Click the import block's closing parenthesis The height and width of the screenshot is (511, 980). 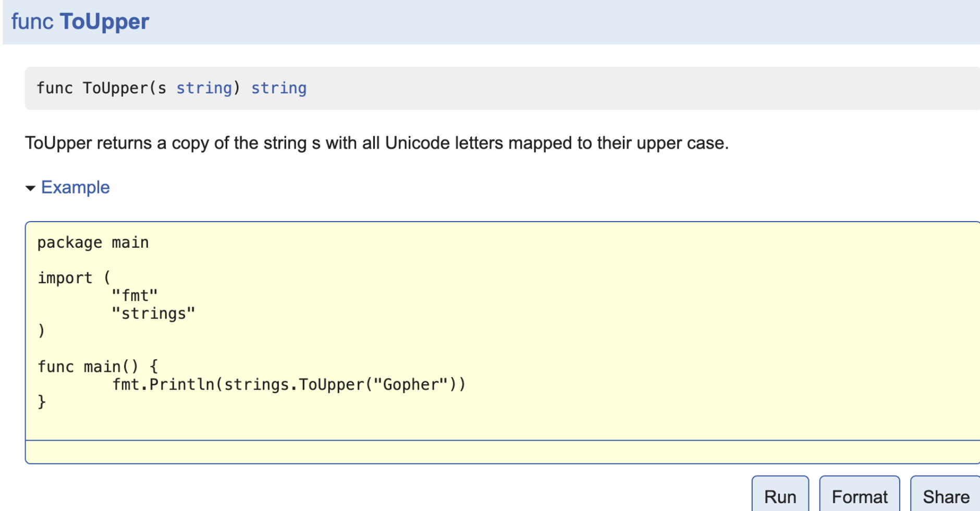[42, 331]
